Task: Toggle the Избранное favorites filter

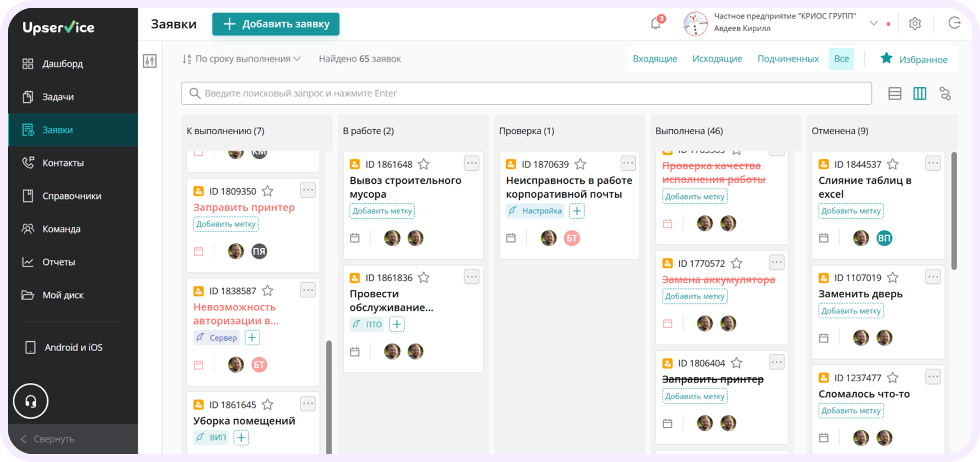Action: tap(914, 59)
